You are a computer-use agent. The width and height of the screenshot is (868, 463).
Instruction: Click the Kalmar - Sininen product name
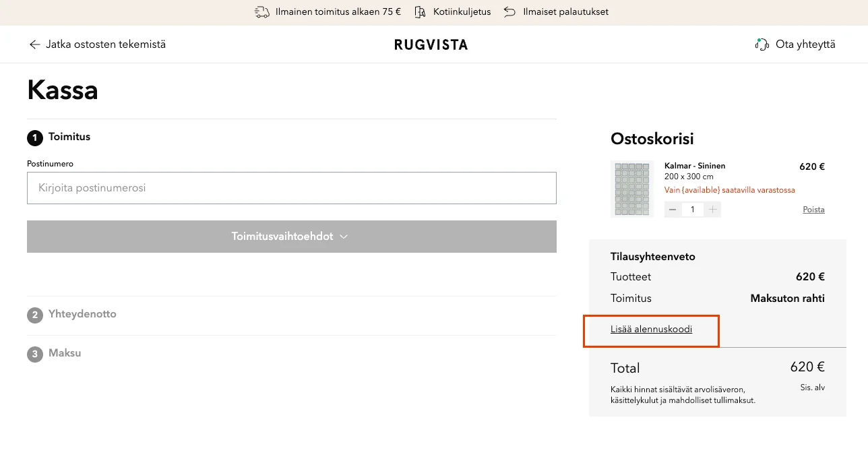[x=695, y=166]
